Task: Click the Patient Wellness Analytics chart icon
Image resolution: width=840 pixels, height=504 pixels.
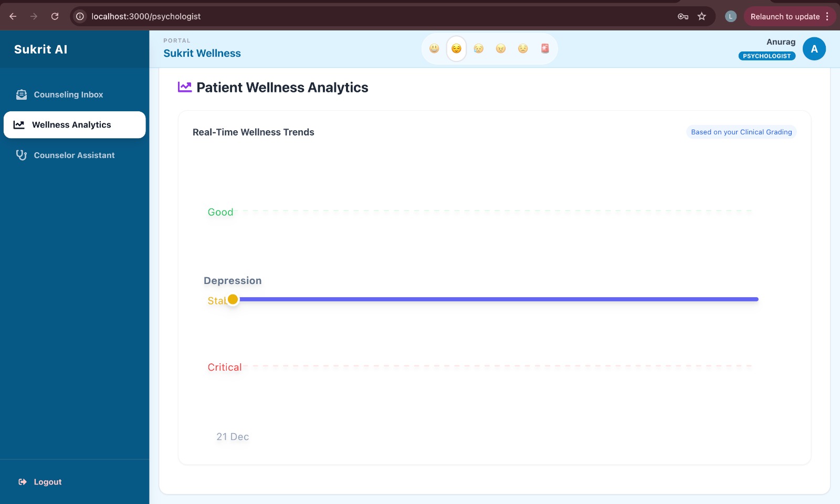Action: point(185,87)
